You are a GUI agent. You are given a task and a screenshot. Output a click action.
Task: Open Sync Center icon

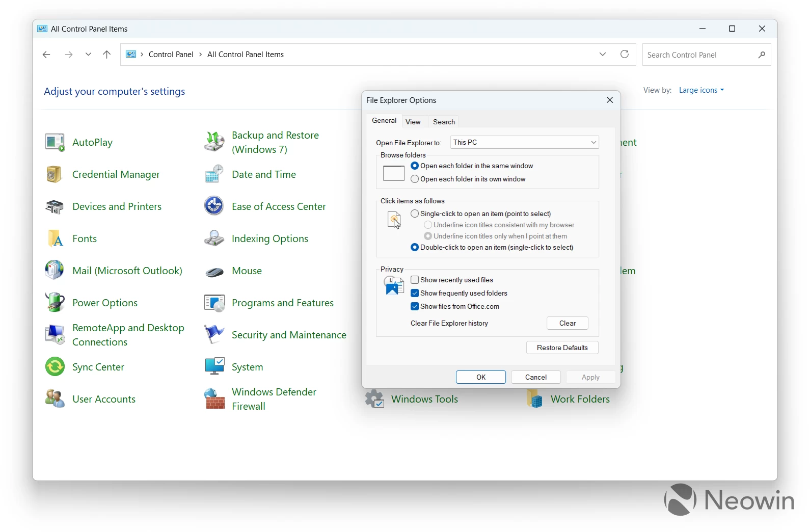[x=55, y=367]
